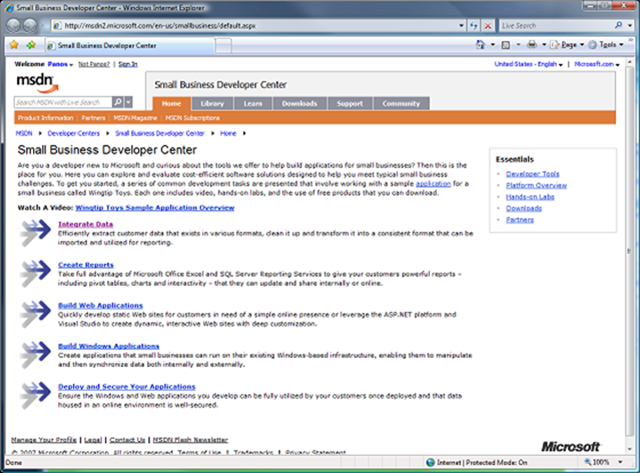Viewport: 640px width, 473px height.
Task: Click arrow graphic next to Integrate Data
Action: pyautogui.click(x=36, y=233)
